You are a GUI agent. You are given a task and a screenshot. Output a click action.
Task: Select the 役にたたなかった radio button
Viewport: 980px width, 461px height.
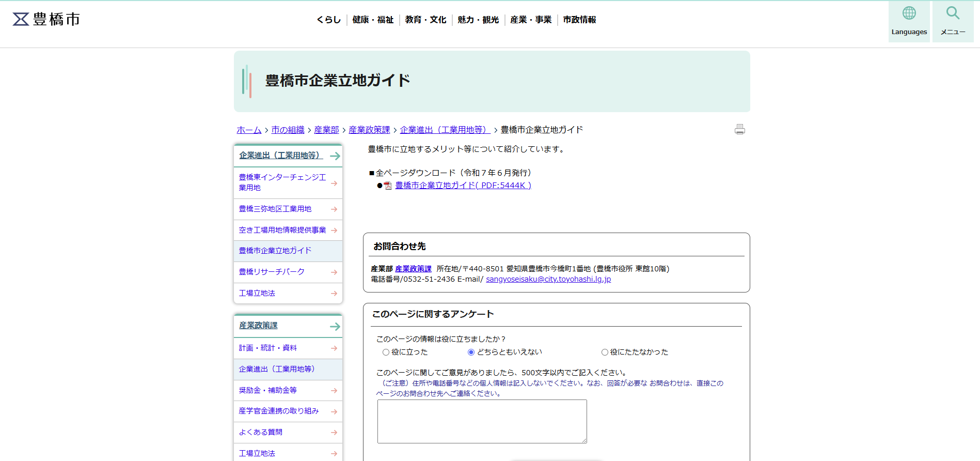tap(605, 352)
